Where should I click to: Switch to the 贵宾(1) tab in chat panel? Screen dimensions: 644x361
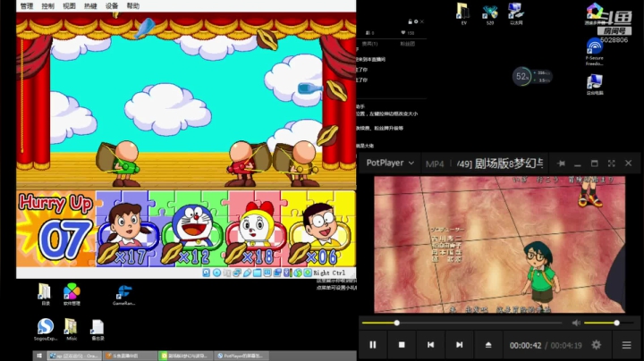pyautogui.click(x=369, y=44)
